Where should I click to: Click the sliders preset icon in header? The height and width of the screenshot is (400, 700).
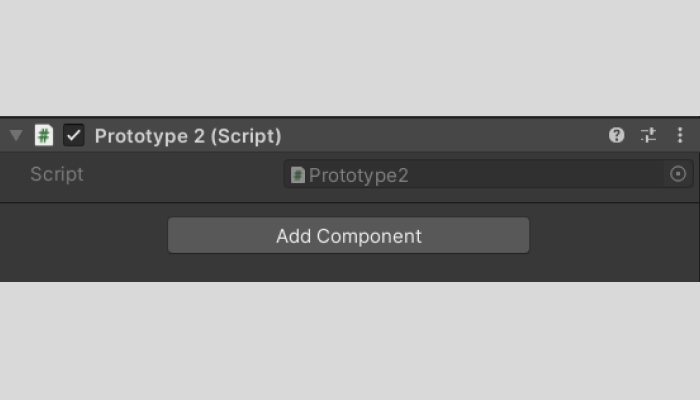(x=648, y=135)
